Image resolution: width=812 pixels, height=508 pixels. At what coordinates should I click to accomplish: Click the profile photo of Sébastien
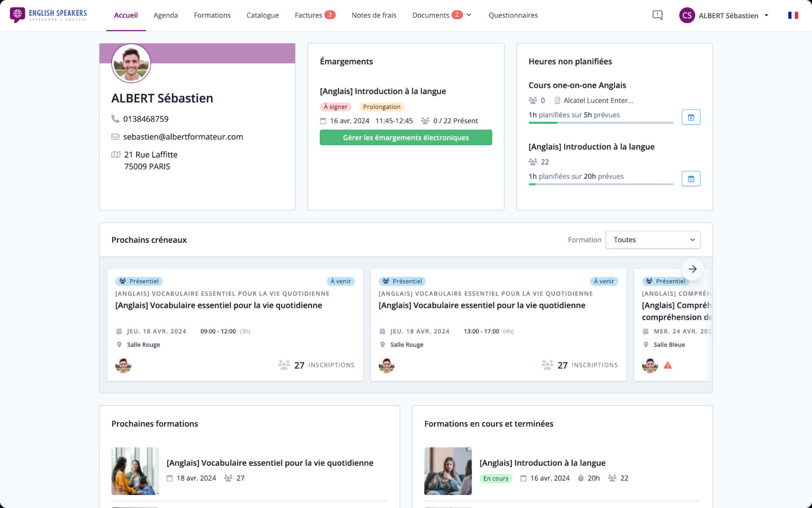pos(131,63)
